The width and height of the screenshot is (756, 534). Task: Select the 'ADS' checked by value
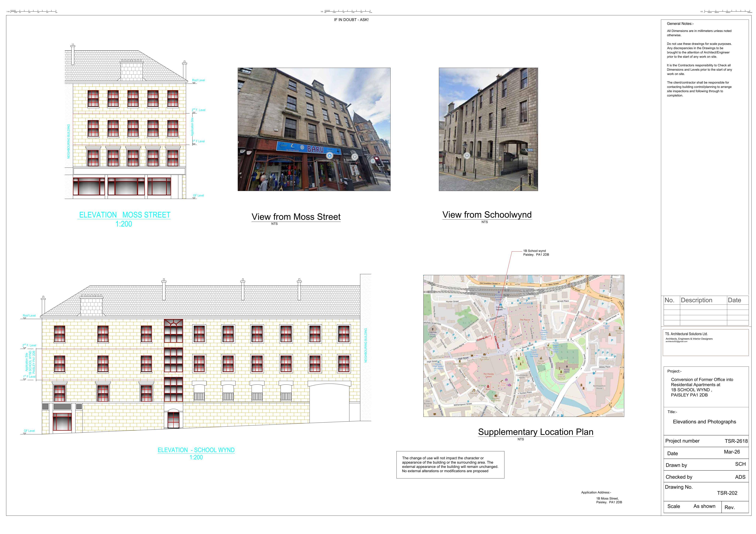click(x=740, y=477)
